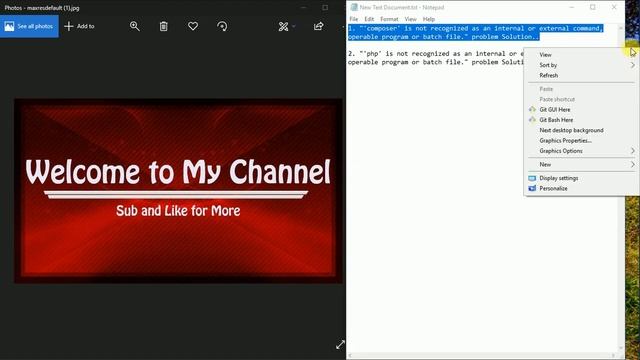Screen dimensions: 640x360
Task: Expand the Sort by submenu arrow
Action: pyautogui.click(x=633, y=65)
